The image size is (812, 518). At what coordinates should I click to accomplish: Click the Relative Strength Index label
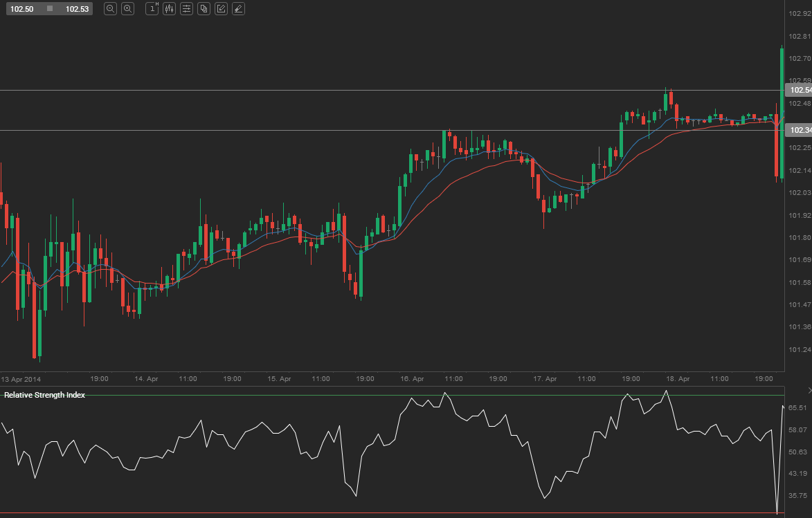coord(44,395)
